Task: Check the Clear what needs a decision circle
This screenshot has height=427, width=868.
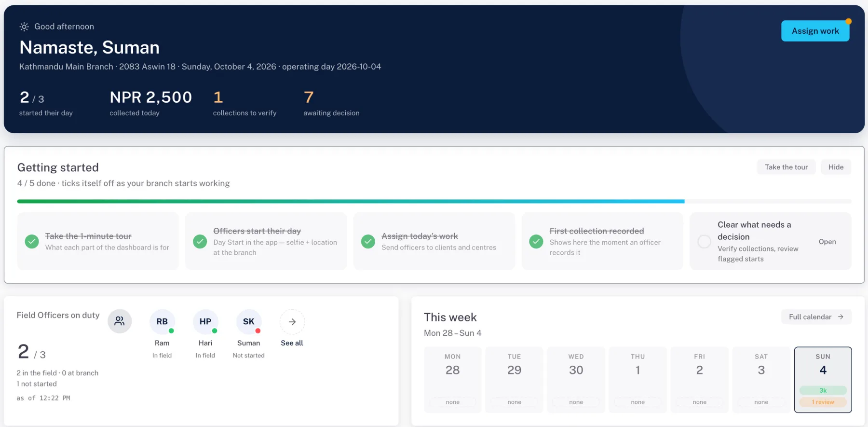Action: 704,242
